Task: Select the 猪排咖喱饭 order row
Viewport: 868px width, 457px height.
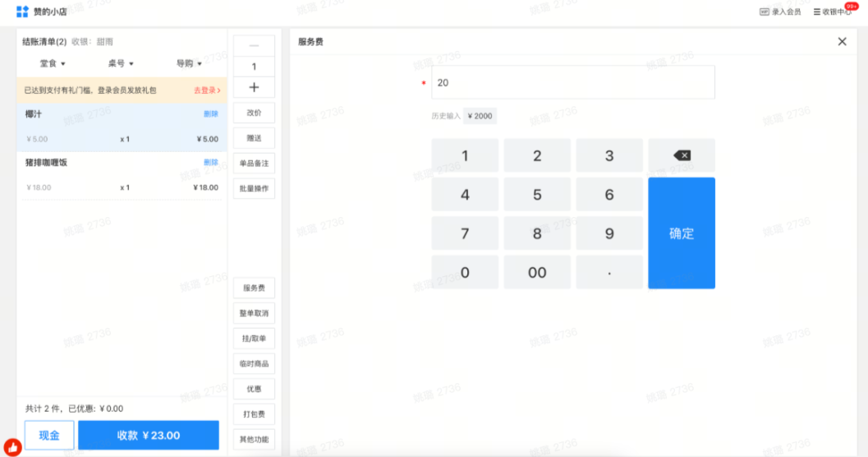Action: (122, 176)
